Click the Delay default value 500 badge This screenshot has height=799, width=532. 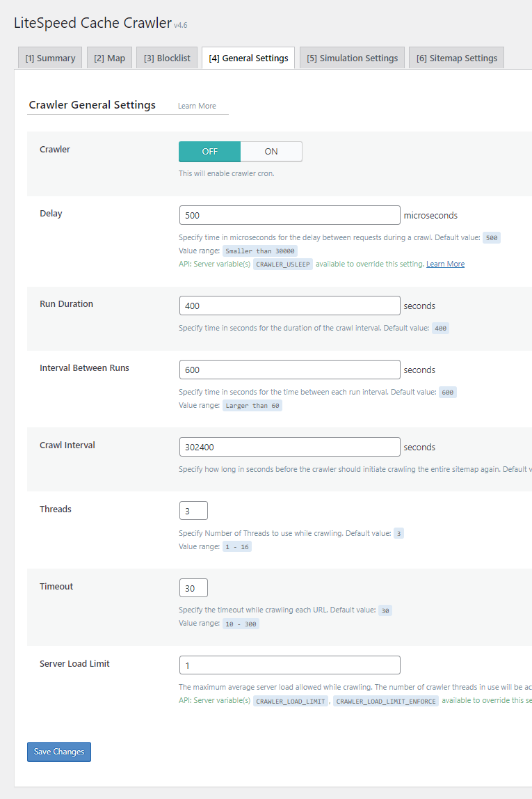tap(492, 238)
